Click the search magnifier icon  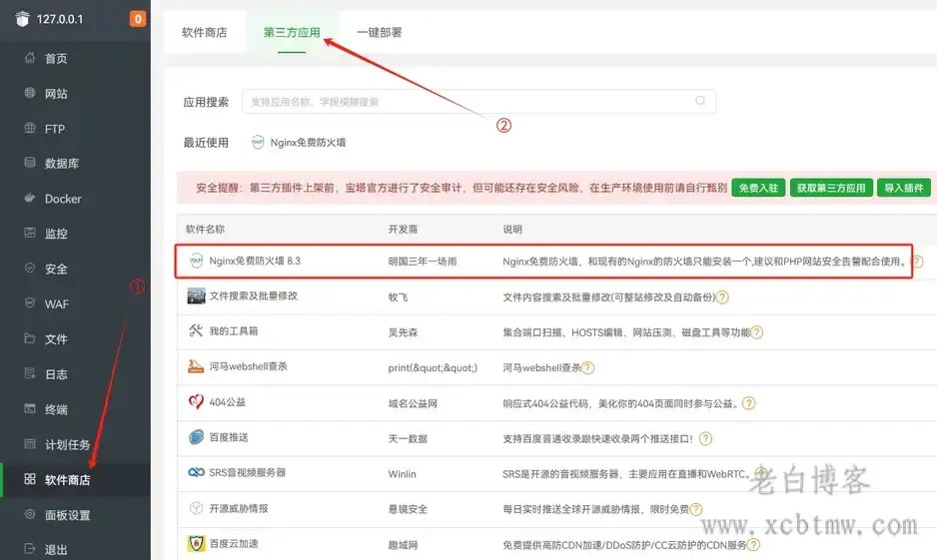tap(700, 101)
